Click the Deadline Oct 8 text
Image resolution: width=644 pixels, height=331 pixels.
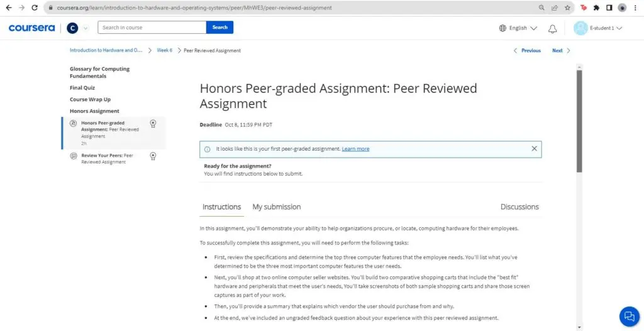236,125
